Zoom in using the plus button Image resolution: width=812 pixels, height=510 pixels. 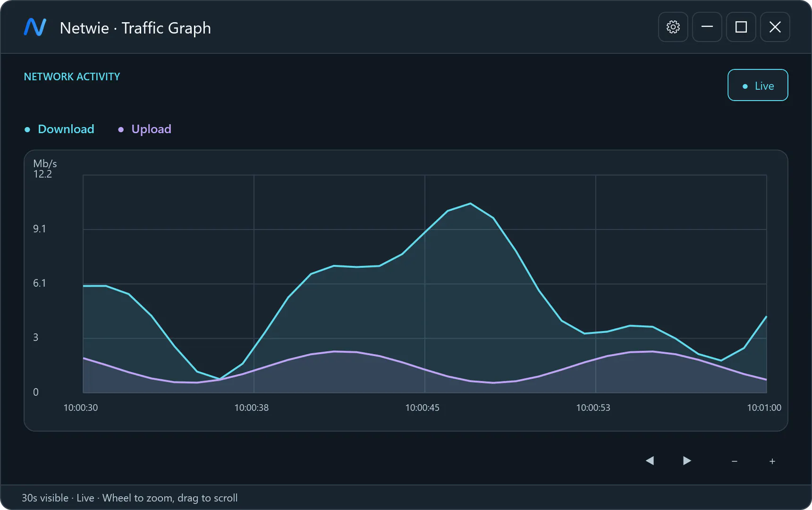[x=772, y=461]
